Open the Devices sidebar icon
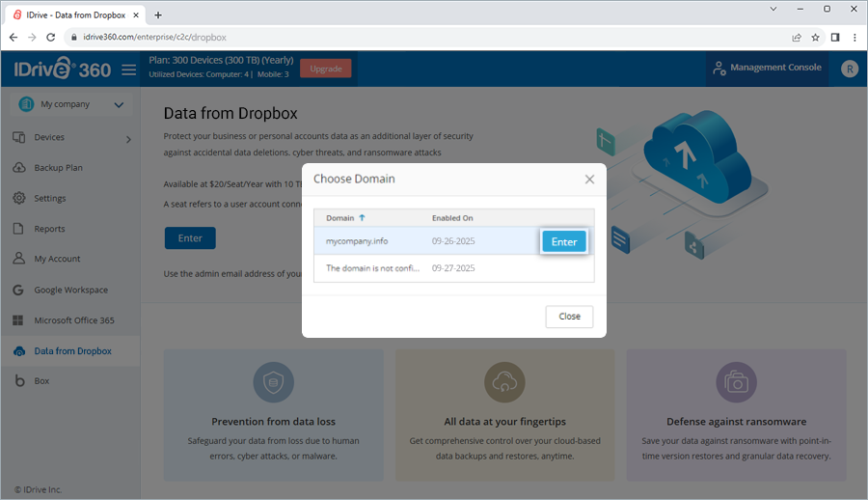The height and width of the screenshot is (500, 868). coord(19,137)
